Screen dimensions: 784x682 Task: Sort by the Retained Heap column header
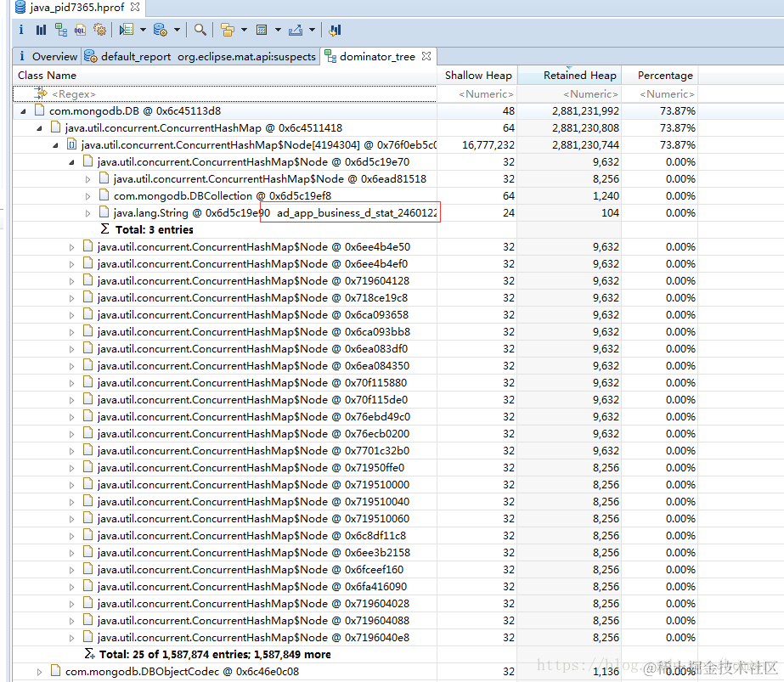point(569,76)
